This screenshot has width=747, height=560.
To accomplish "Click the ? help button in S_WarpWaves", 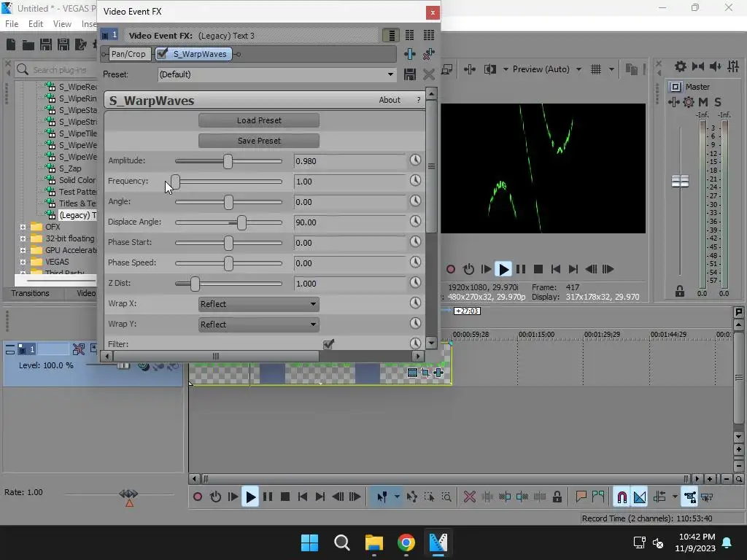I will [419, 100].
